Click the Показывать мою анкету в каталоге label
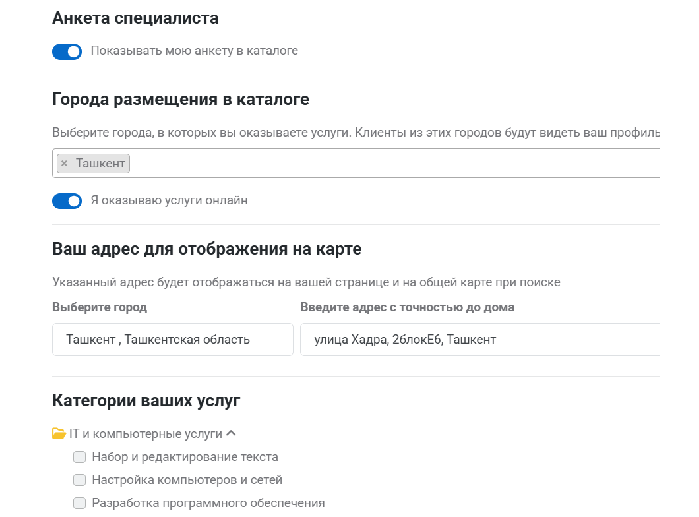Screen dimensions: 699x517 pyautogui.click(x=194, y=51)
